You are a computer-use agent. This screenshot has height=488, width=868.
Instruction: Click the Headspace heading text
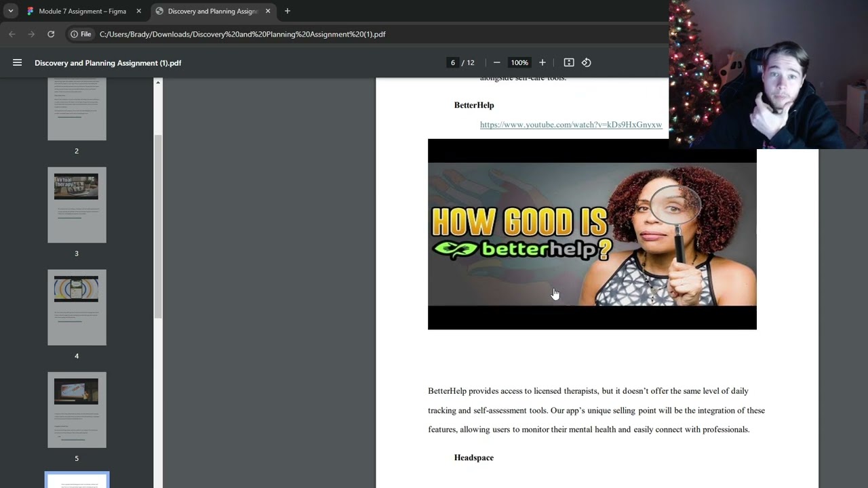[x=474, y=457]
